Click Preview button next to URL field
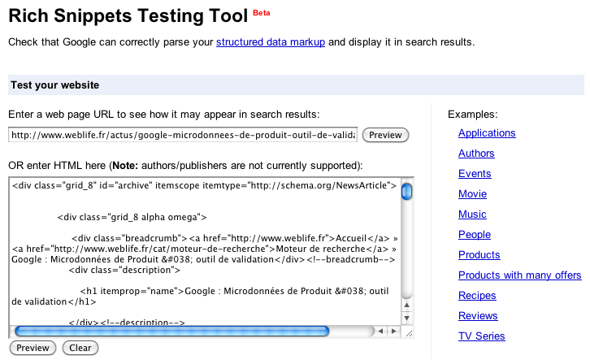Image resolution: width=590 pixels, height=364 pixels. 385,135
